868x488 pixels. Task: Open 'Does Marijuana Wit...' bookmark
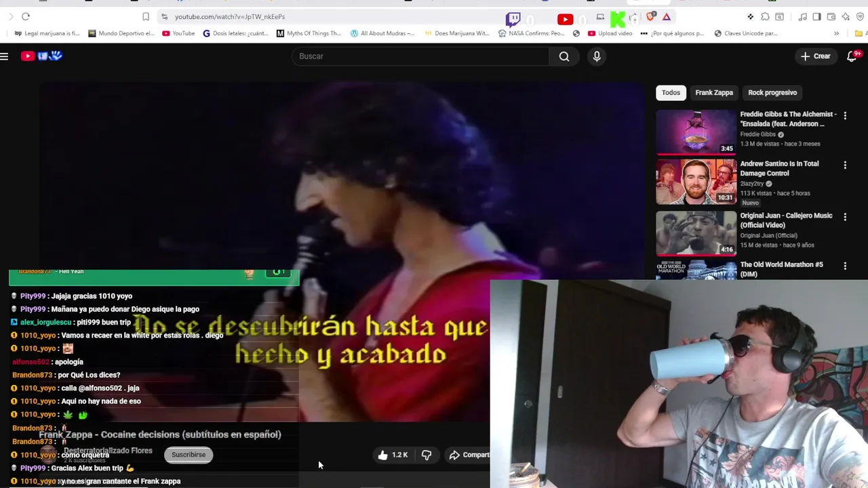(456, 33)
